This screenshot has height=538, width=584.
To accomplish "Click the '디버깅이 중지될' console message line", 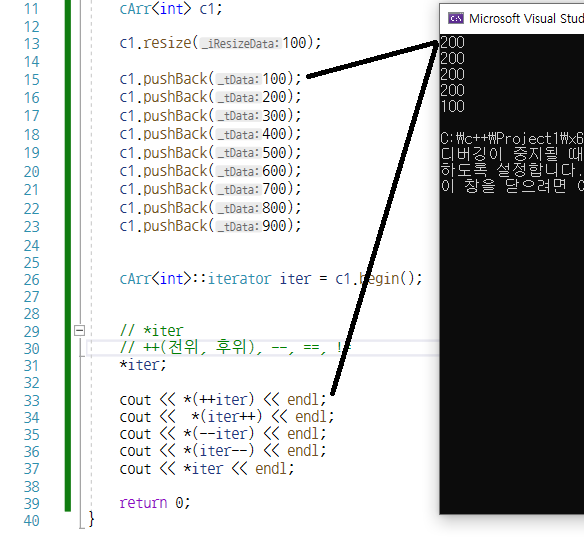I will 511,154.
